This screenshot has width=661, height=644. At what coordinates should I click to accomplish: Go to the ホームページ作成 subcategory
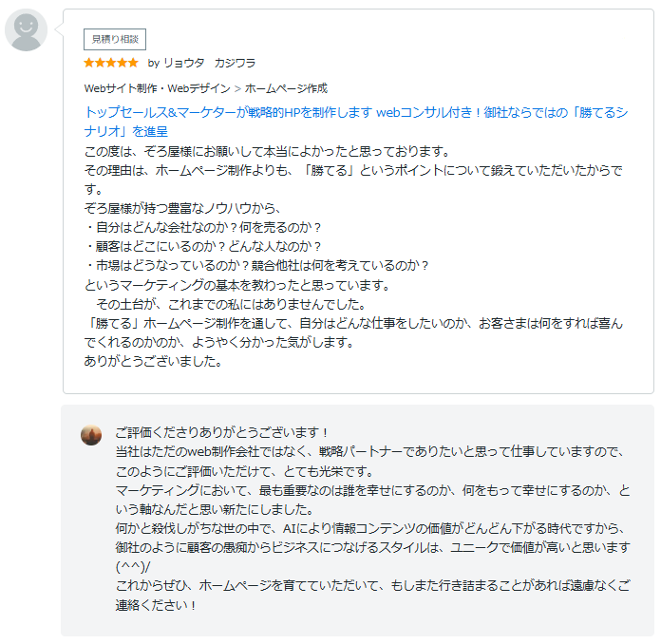point(286,88)
